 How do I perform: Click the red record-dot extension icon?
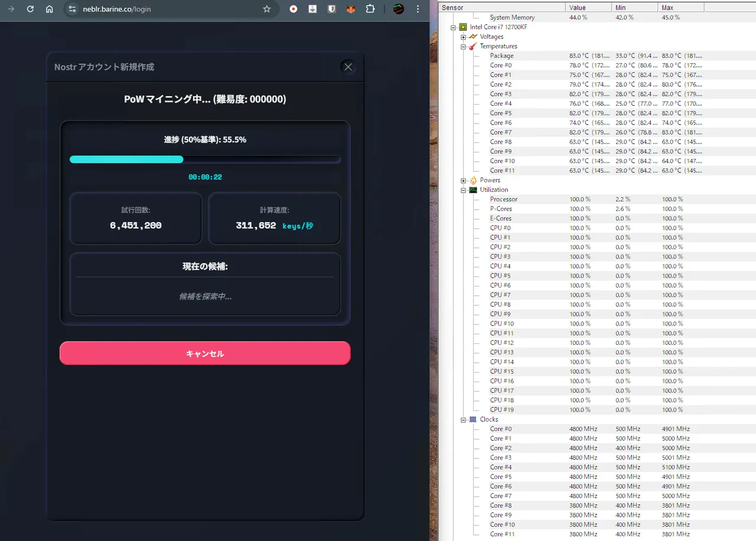(294, 9)
